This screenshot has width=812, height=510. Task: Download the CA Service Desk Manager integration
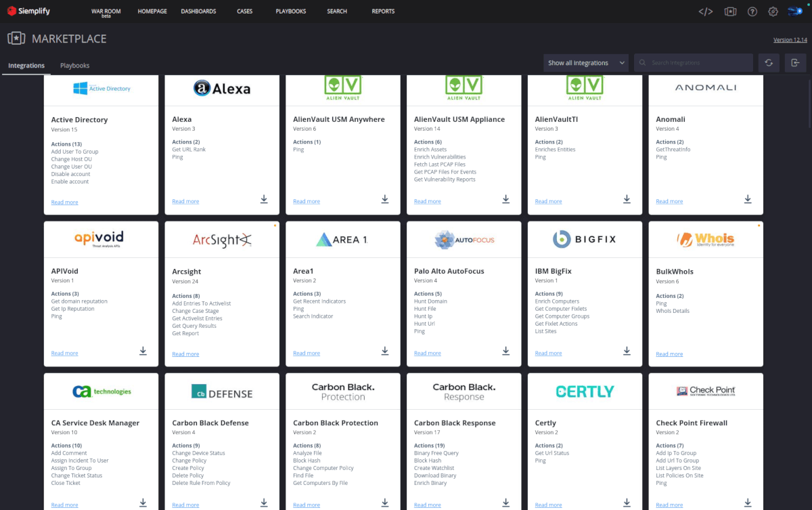[143, 503]
